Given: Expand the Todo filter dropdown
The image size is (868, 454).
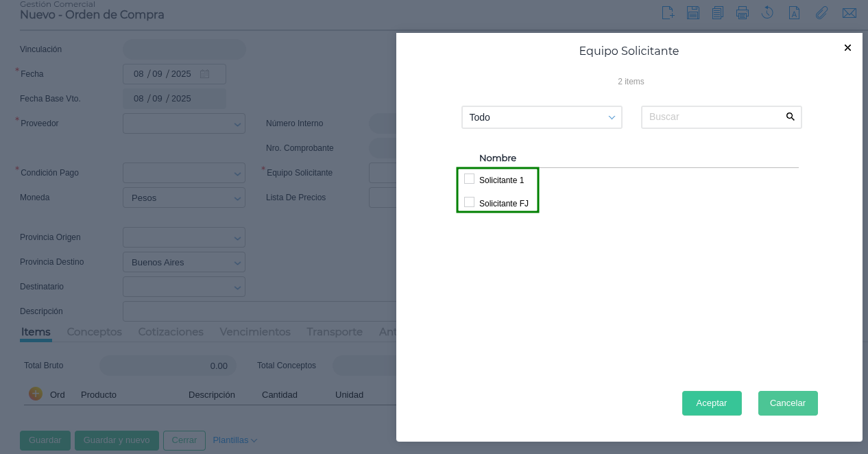Looking at the screenshot, I should point(542,117).
